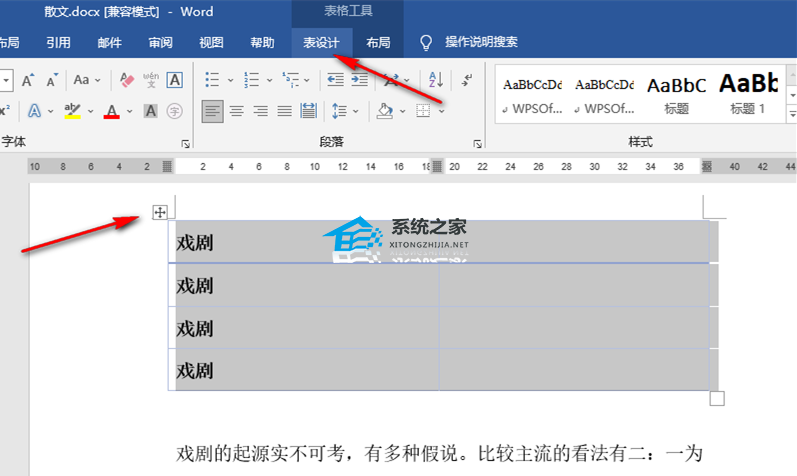This screenshot has height=476, width=797.
Task: Apply text effects with the outlined A icon
Action: click(x=35, y=110)
